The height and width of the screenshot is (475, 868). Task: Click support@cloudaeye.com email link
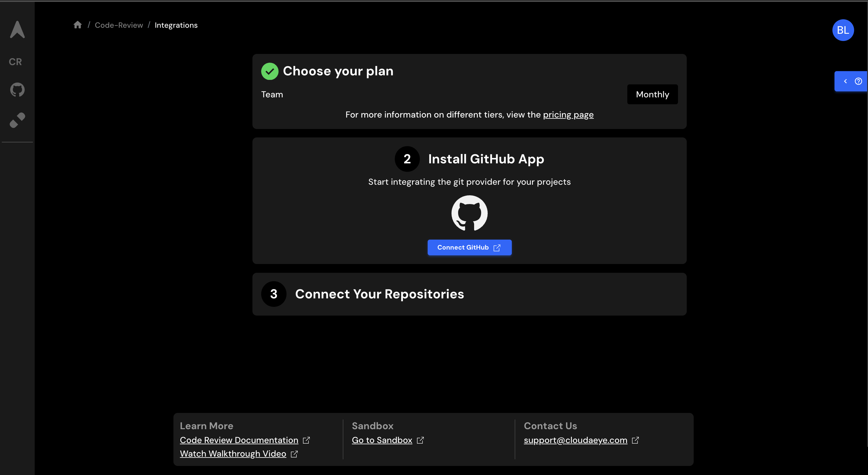point(575,440)
